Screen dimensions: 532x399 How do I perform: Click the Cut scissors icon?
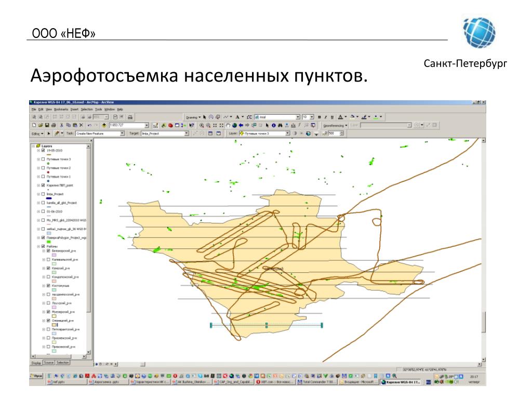(x=62, y=125)
